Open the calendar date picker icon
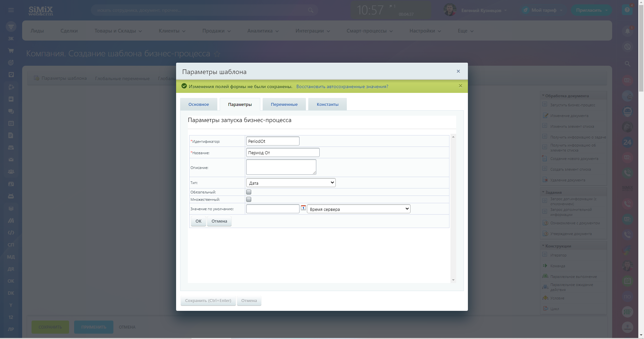The height and width of the screenshot is (339, 644). [303, 208]
